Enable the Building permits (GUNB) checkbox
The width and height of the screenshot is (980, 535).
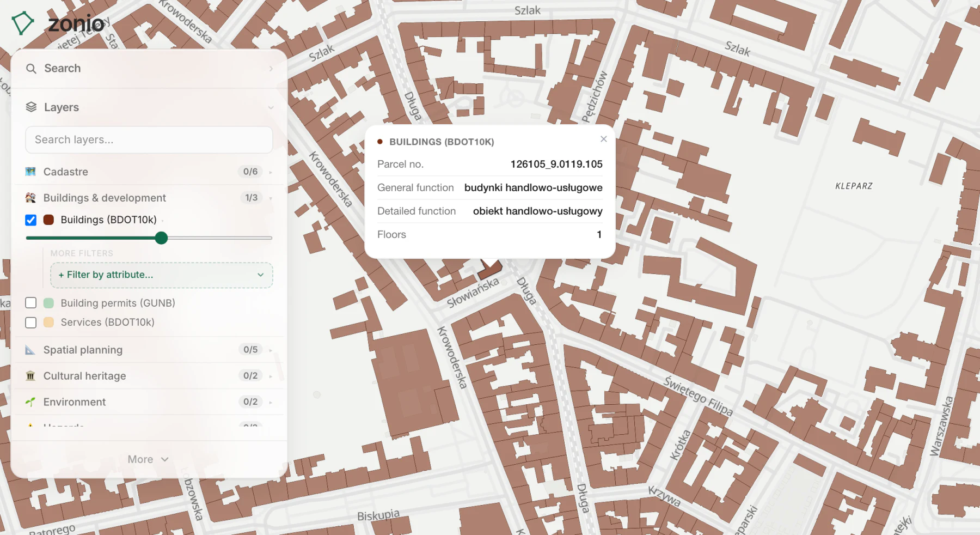(x=31, y=303)
